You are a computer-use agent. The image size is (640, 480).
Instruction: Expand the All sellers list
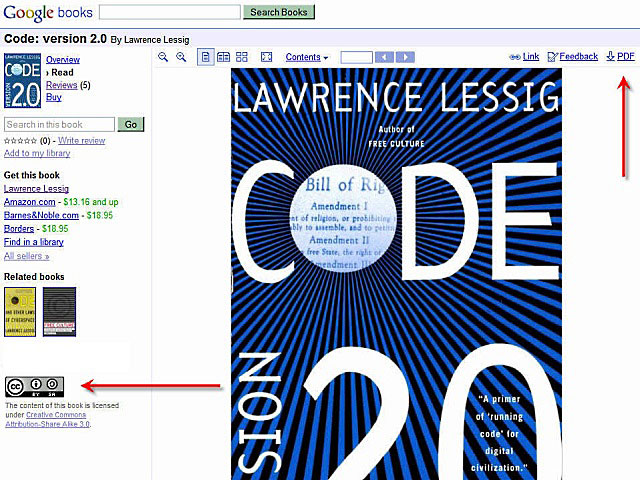pos(26,256)
